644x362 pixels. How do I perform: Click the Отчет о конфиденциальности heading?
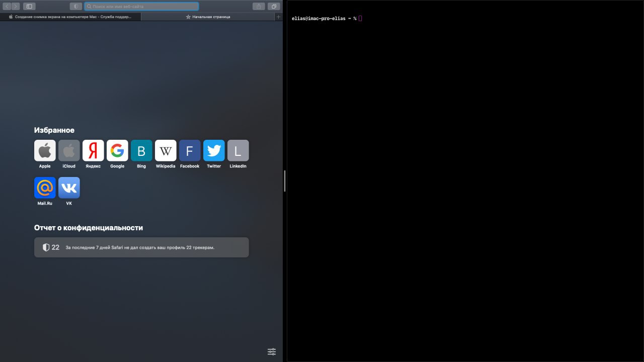click(x=89, y=228)
